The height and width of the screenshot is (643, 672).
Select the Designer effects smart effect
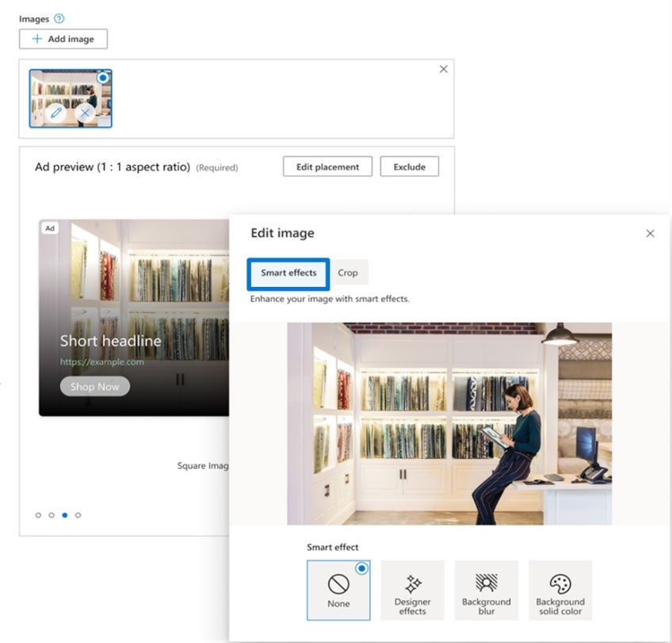click(x=412, y=590)
